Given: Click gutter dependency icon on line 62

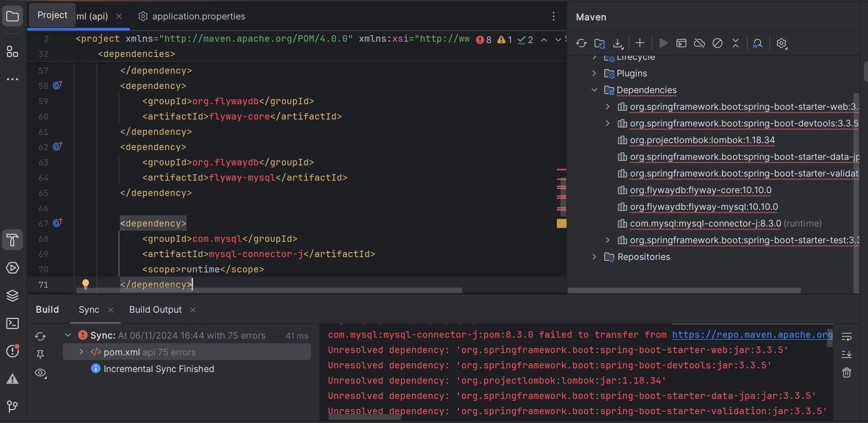Looking at the screenshot, I should [x=57, y=146].
